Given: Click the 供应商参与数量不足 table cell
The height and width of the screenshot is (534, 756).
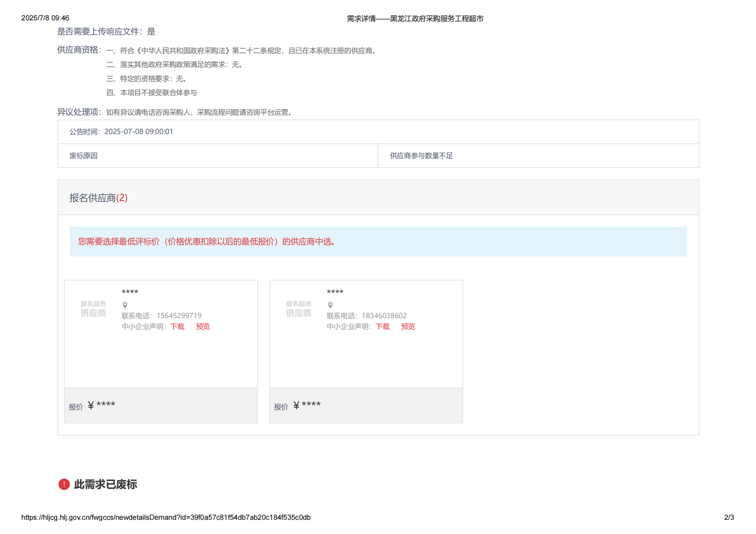Looking at the screenshot, I should tap(421, 156).
